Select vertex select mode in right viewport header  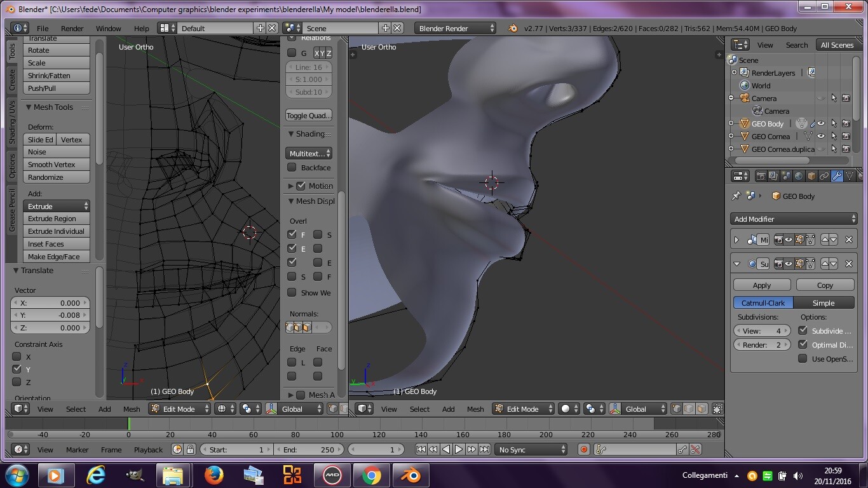point(677,409)
